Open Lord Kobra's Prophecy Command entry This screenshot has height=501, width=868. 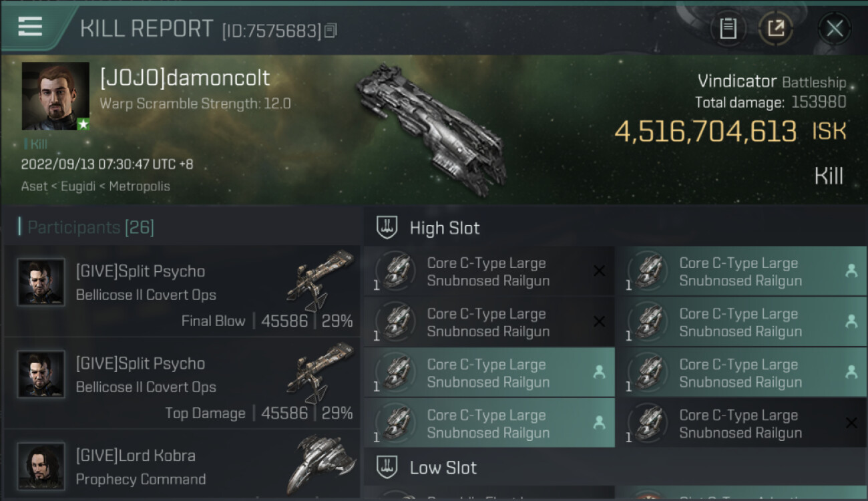click(182, 465)
